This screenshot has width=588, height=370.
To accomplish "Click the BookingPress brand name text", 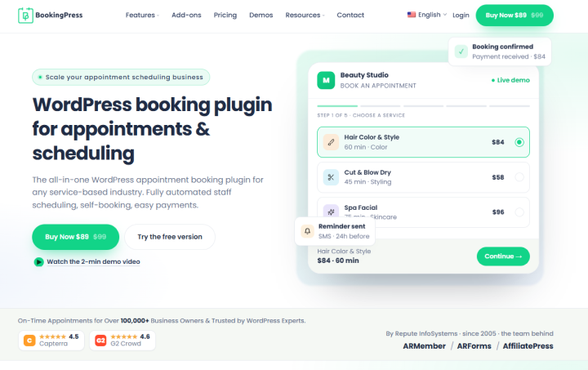I will [x=59, y=16].
